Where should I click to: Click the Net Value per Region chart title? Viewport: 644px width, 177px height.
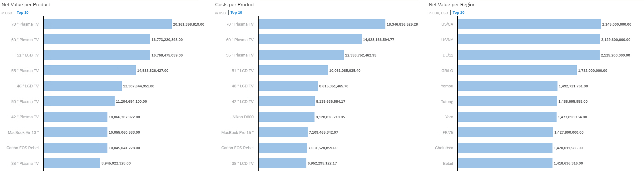point(452,5)
